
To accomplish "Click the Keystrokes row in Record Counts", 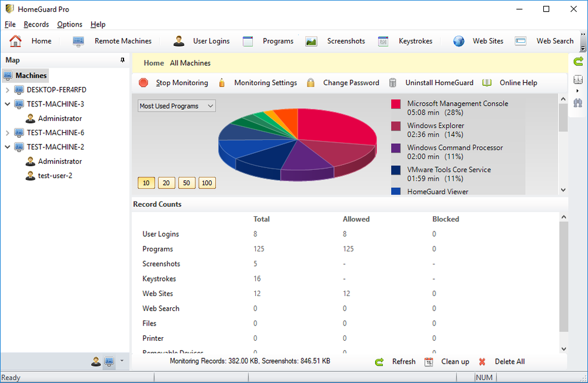I will click(345, 279).
